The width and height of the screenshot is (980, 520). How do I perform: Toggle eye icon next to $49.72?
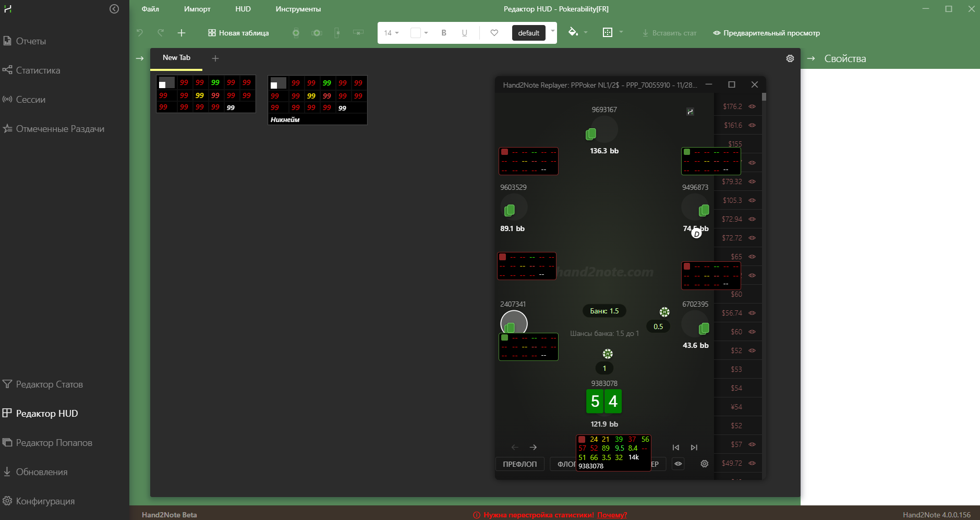pyautogui.click(x=752, y=463)
